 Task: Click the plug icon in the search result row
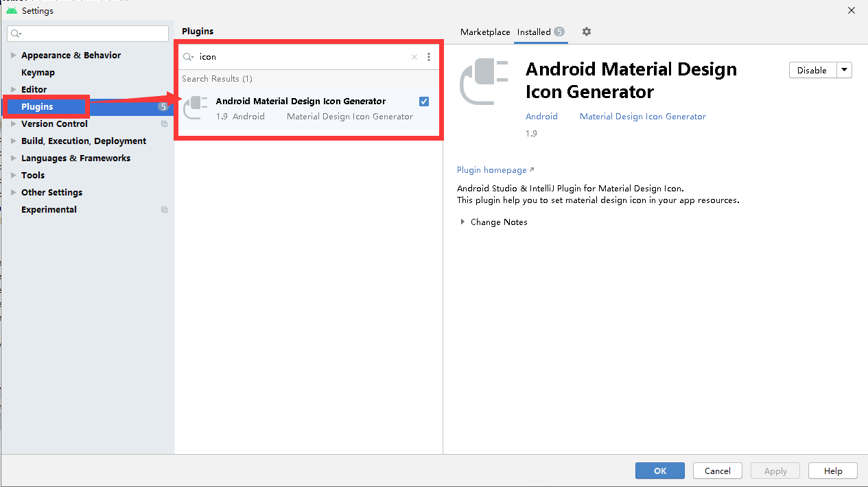click(x=196, y=108)
